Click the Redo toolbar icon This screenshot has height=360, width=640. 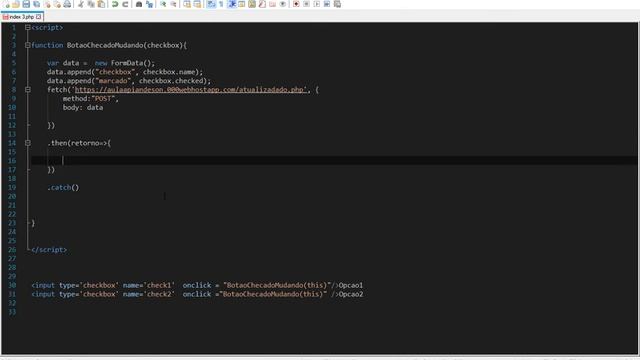(125, 4)
